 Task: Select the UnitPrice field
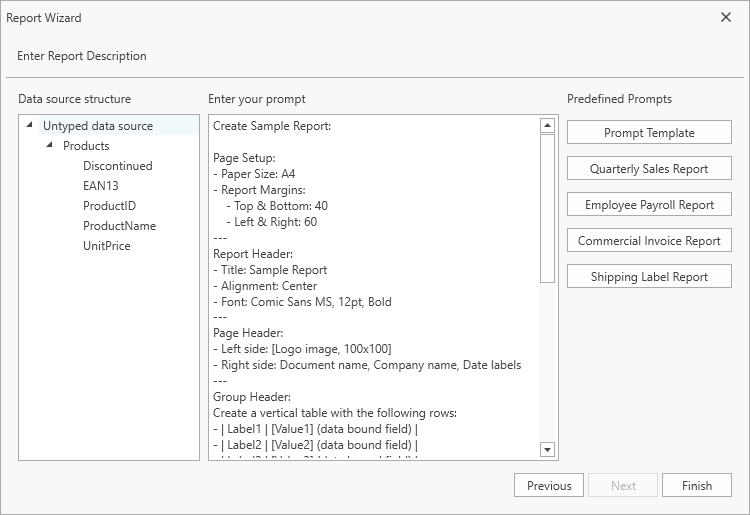[106, 246]
